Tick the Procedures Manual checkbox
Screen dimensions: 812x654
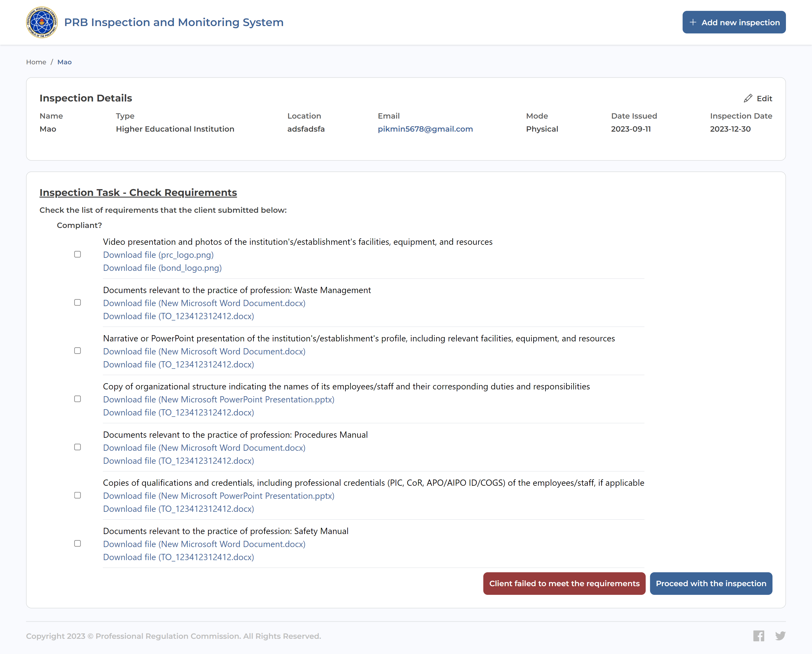pyautogui.click(x=78, y=447)
